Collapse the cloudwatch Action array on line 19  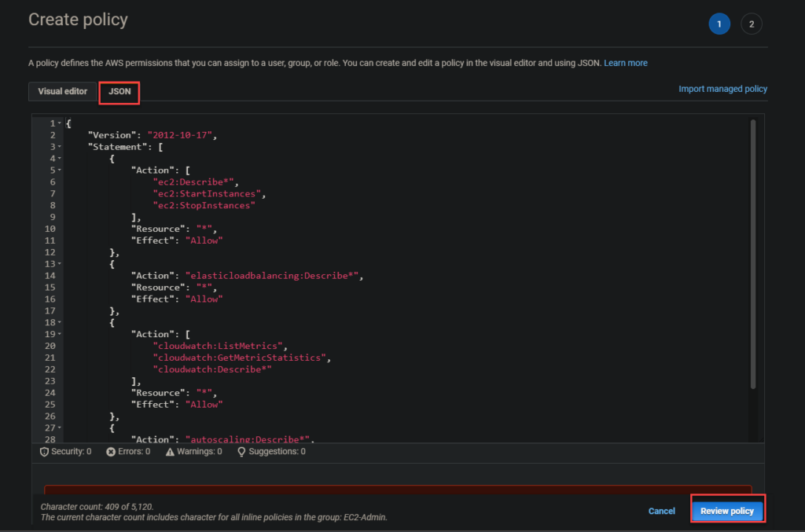click(x=59, y=334)
